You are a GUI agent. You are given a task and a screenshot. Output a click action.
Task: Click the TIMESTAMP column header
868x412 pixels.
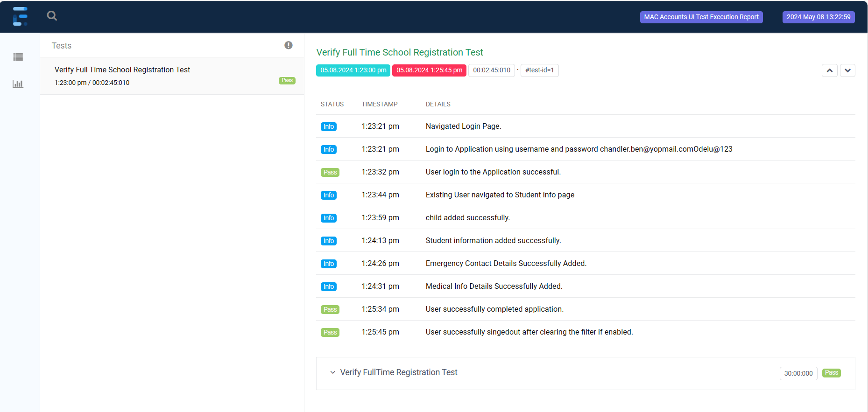[380, 104]
